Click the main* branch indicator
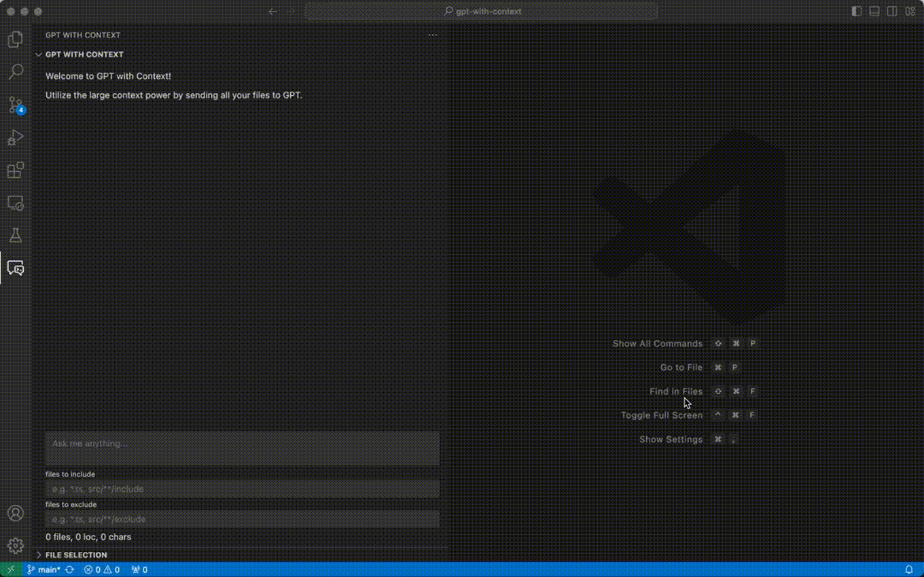The width and height of the screenshot is (924, 577). click(x=43, y=570)
